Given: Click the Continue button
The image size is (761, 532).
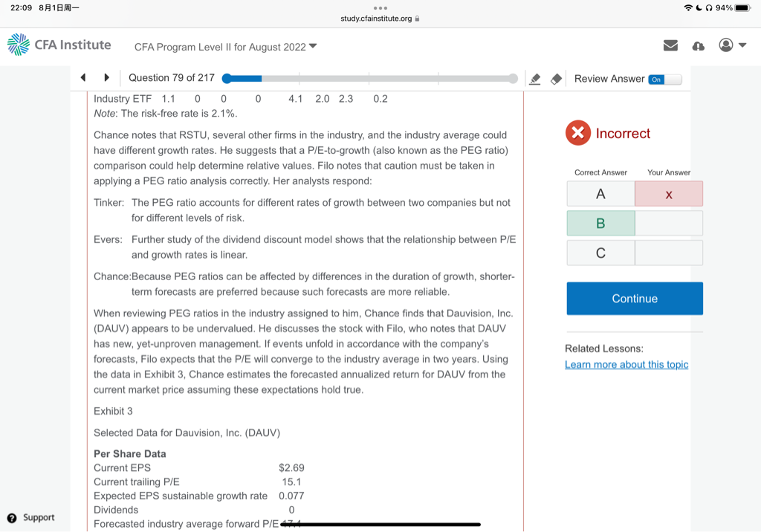Looking at the screenshot, I should (635, 299).
